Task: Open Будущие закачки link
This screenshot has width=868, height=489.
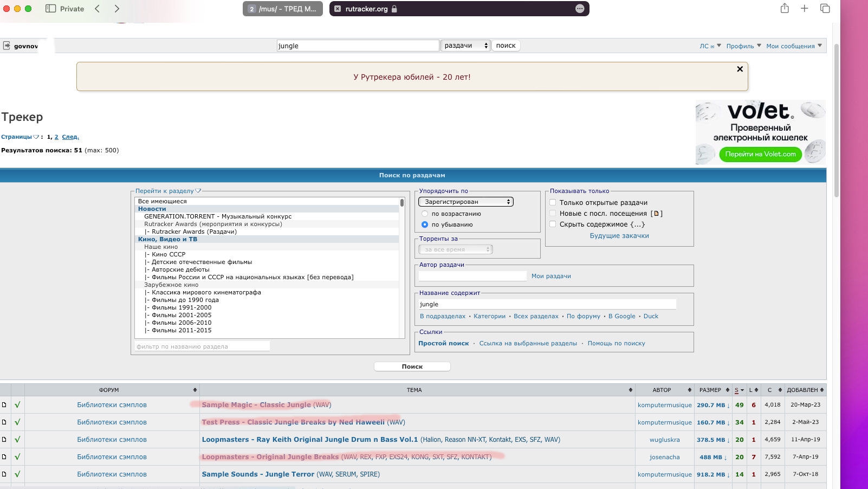Action: point(619,236)
